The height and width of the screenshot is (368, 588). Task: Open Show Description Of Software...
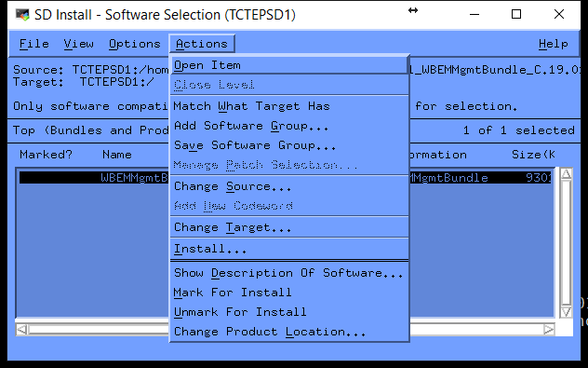pos(288,273)
